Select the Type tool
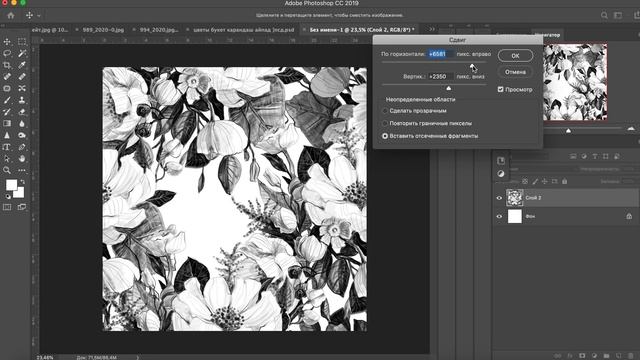This screenshot has height=360, width=640. [7, 147]
